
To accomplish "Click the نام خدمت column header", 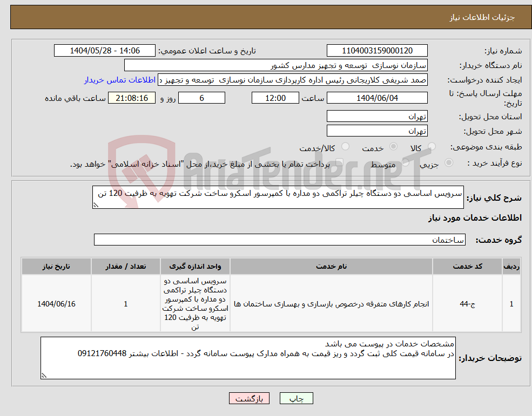I will point(331,267).
